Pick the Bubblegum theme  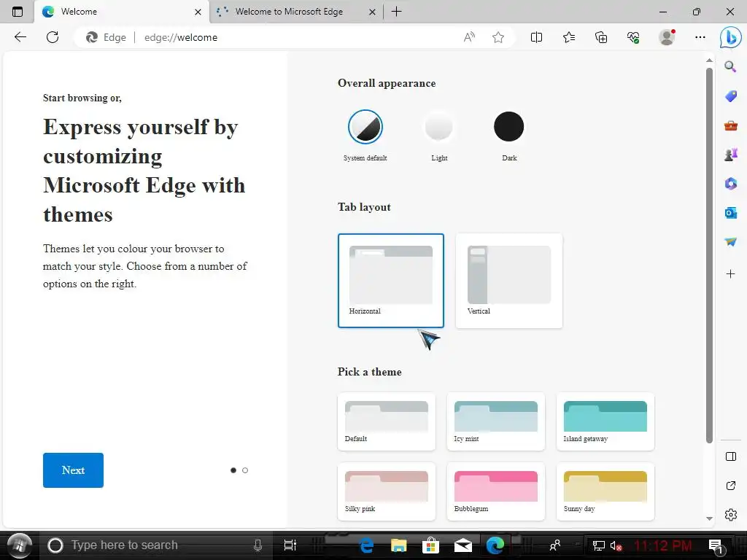(496, 491)
